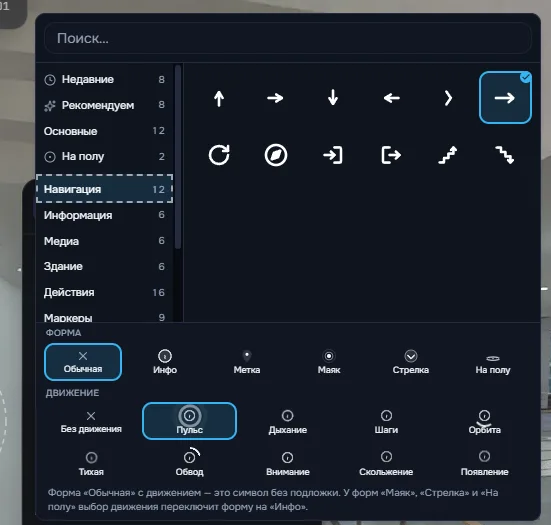Choose the thin right arrow icon

pos(276,98)
